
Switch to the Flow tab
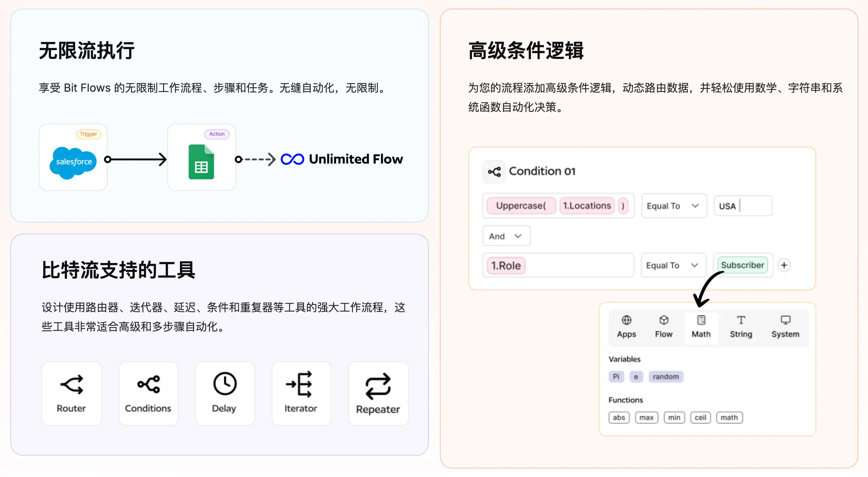point(664,327)
